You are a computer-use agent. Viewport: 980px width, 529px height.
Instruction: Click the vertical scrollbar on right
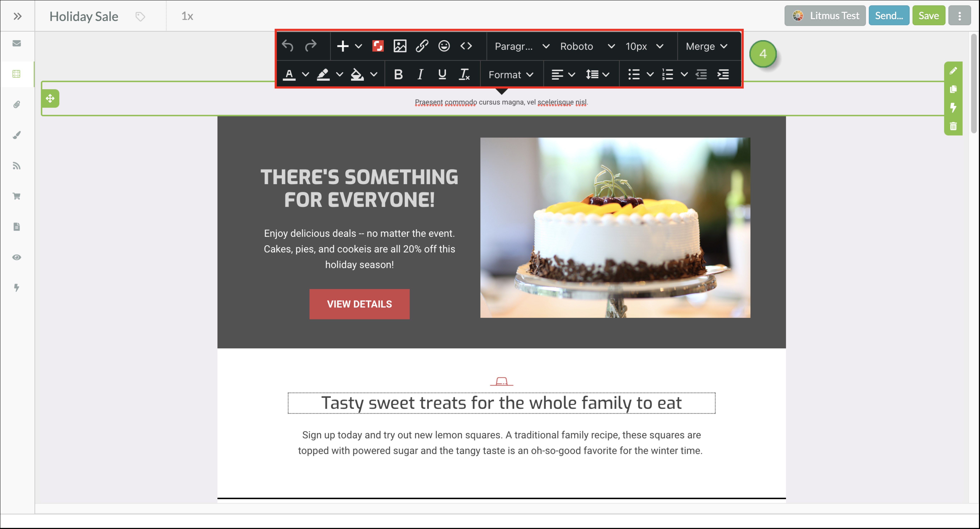[974, 84]
